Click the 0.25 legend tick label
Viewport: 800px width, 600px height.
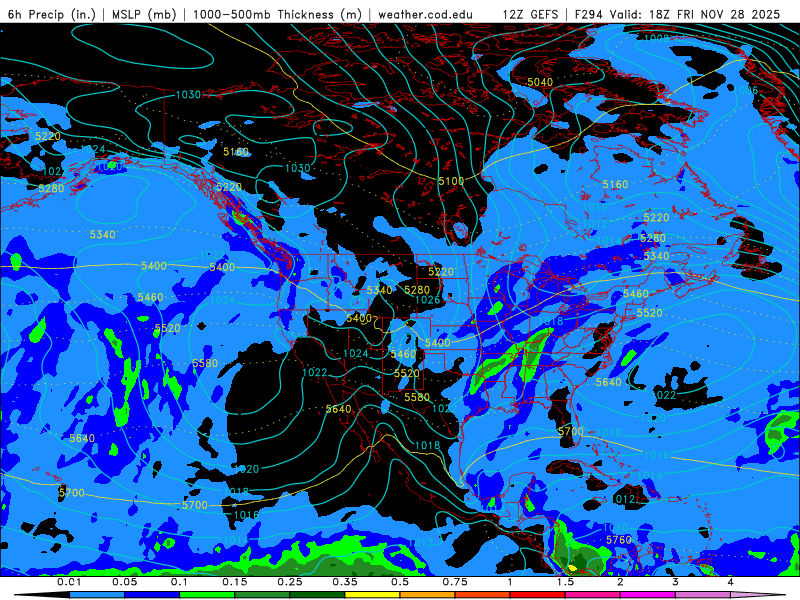pyautogui.click(x=290, y=582)
